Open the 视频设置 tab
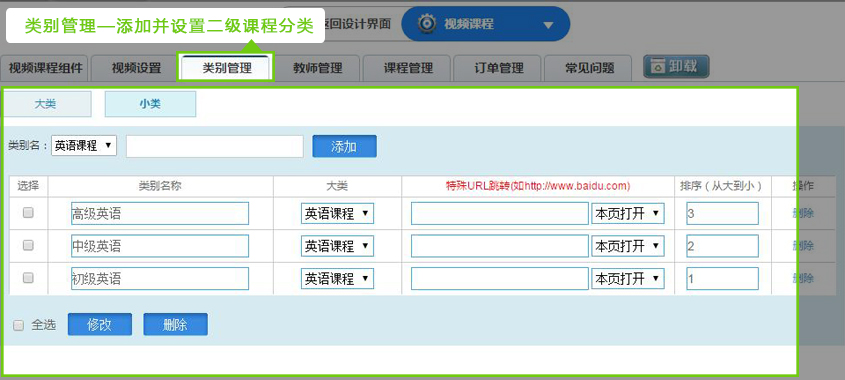Image resolution: width=845 pixels, height=380 pixels. [x=136, y=68]
